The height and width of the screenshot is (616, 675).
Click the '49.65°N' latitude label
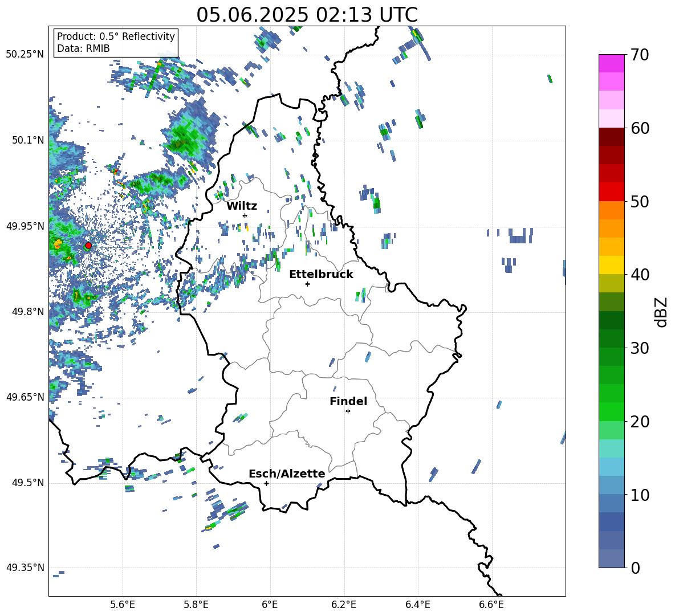pos(26,397)
